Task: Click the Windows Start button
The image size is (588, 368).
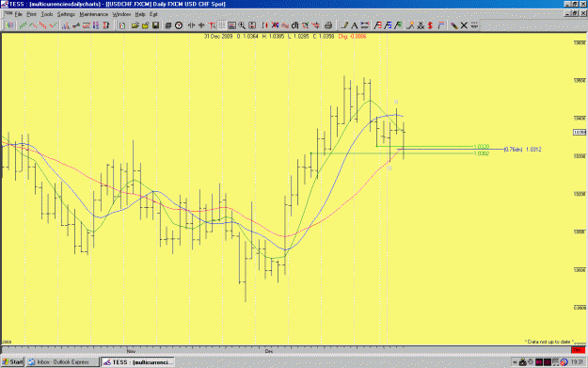Action: 12,362
